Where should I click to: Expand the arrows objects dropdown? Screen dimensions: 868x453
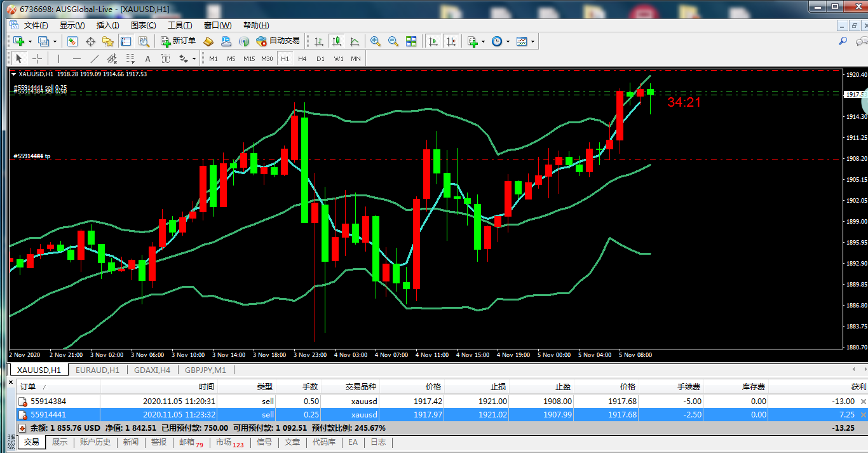(x=193, y=59)
